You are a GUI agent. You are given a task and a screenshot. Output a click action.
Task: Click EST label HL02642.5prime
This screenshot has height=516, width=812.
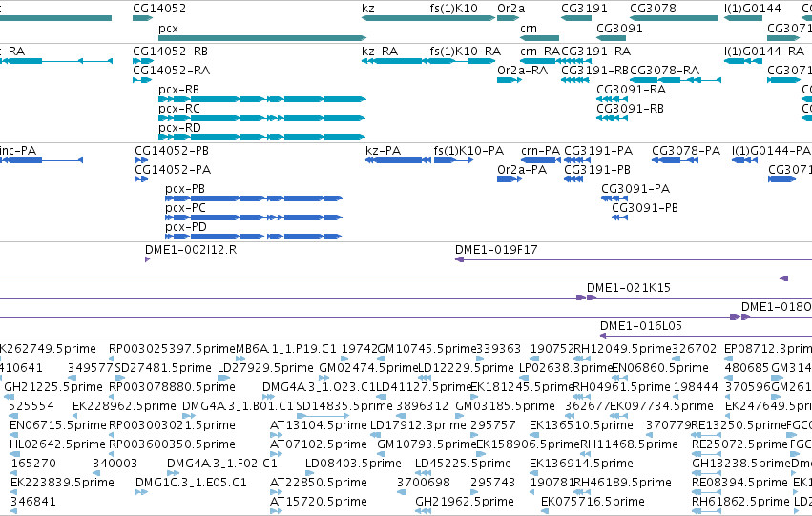click(57, 444)
